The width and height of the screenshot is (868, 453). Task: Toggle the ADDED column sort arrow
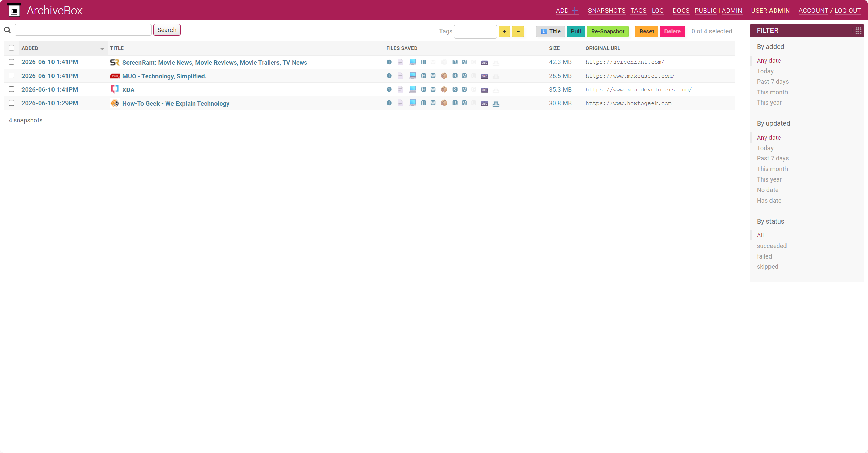click(x=102, y=49)
